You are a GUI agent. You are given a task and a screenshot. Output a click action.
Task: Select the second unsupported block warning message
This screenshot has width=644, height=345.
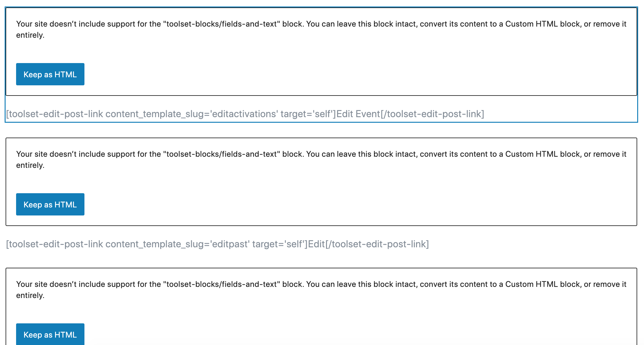[321, 160]
